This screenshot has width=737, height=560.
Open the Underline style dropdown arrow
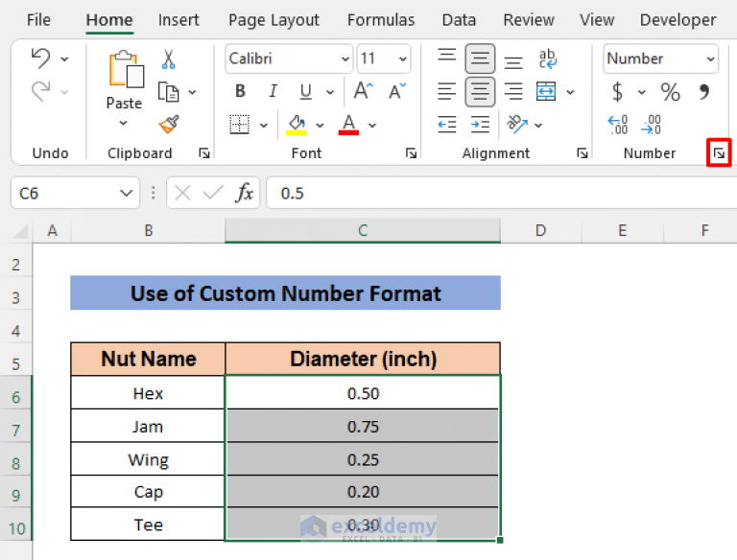(330, 92)
